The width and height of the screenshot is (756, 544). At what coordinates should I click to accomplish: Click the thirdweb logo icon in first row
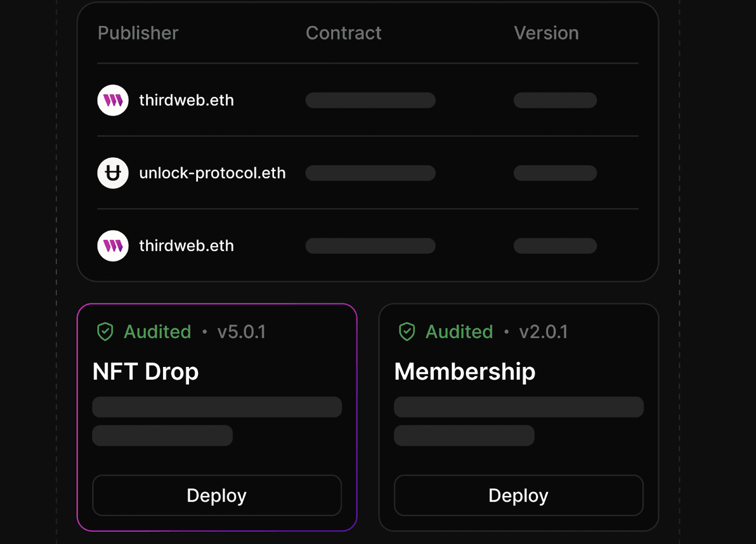coord(112,100)
